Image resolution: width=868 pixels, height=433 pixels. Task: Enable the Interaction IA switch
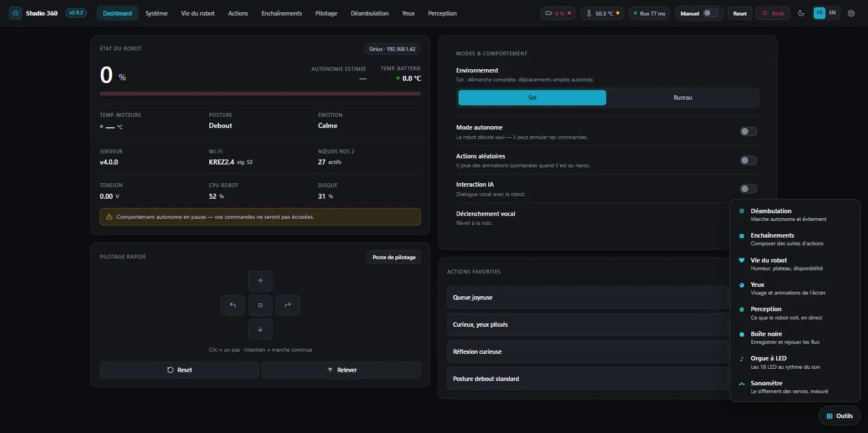(748, 189)
